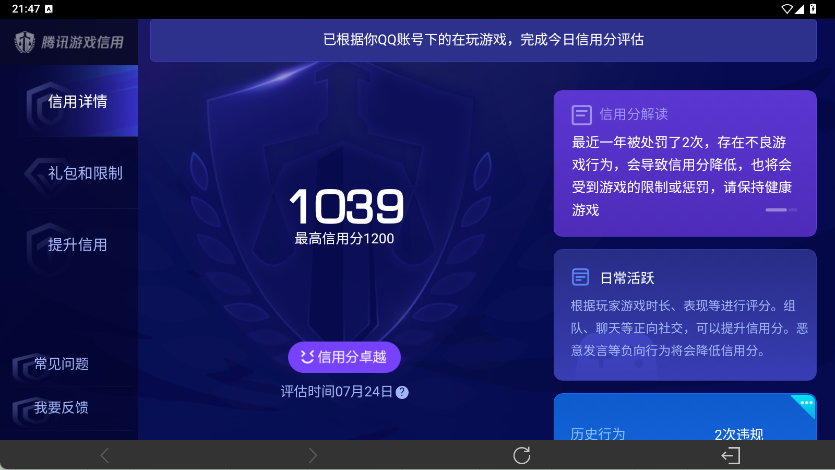This screenshot has height=470, width=835.
Task: Click the top banner notice about QQ账号
Action: pos(483,40)
